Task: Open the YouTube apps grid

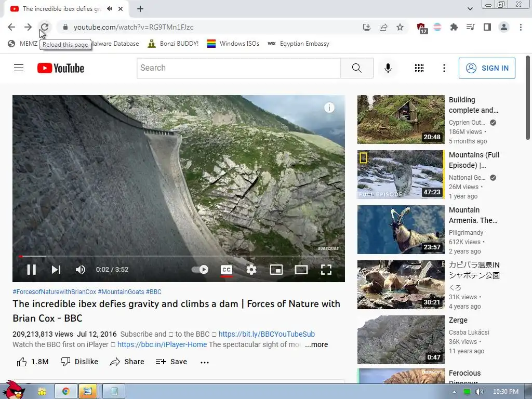Action: [x=419, y=68]
